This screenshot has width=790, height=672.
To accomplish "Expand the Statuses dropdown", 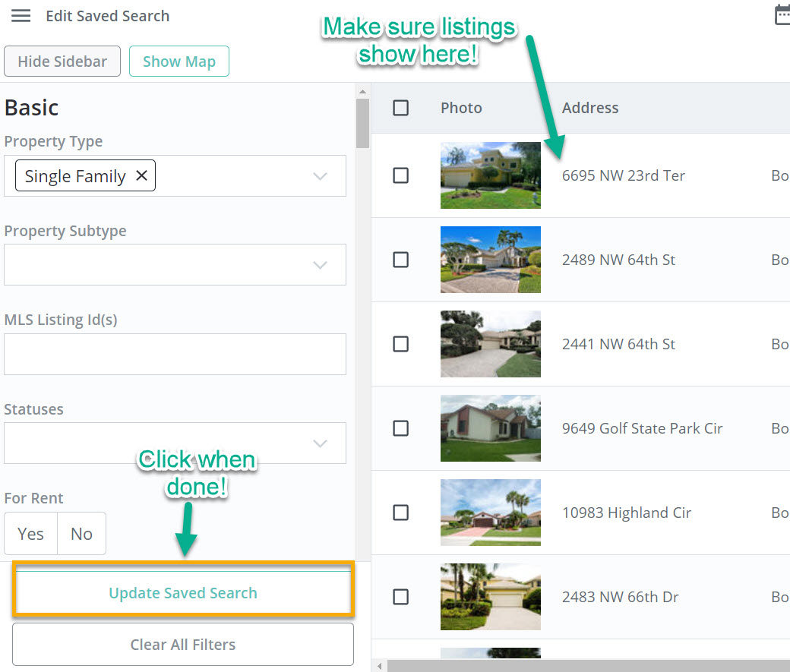I will 320,443.
